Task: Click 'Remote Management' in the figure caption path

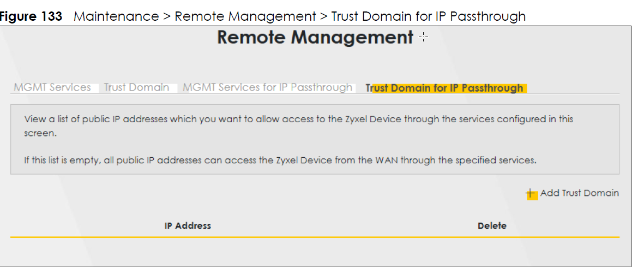Action: click(245, 16)
